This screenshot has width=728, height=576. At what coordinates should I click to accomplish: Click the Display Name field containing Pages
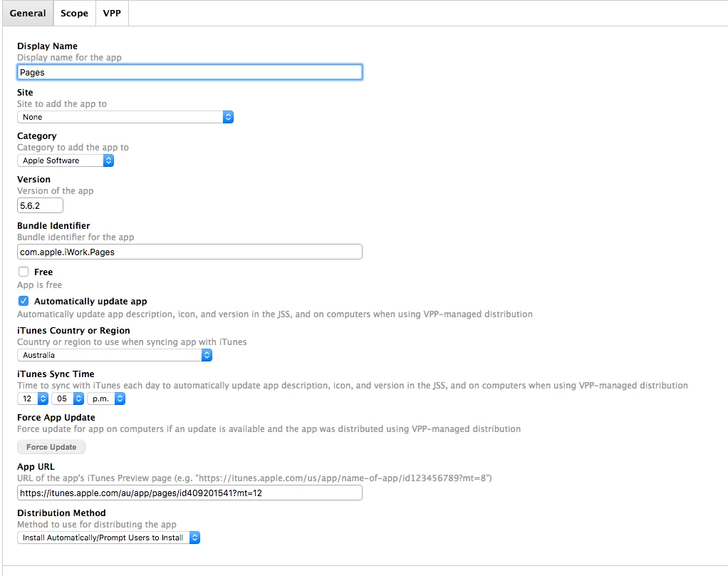[189, 73]
